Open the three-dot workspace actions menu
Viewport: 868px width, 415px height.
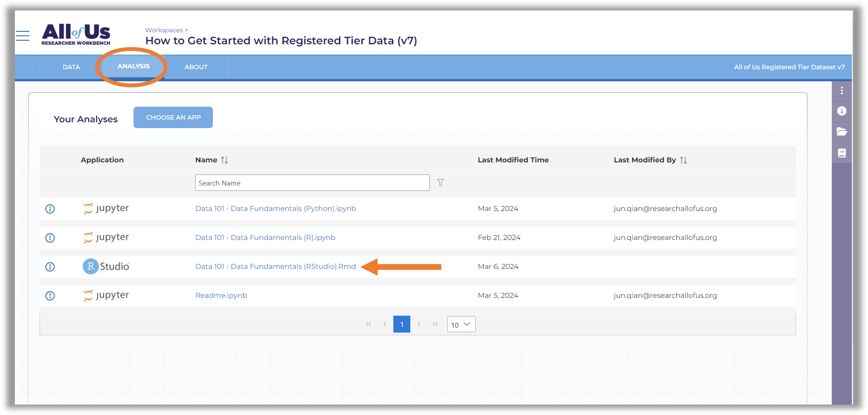click(x=842, y=90)
